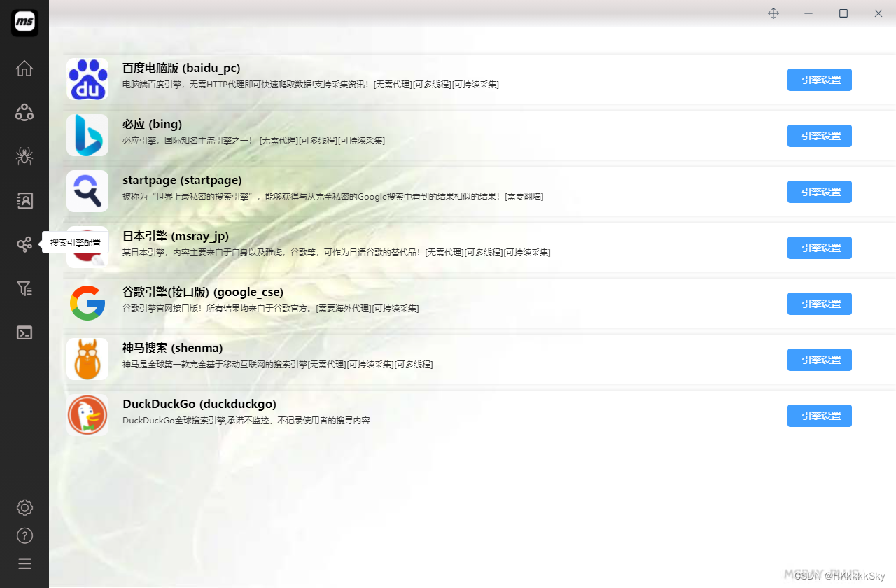Minimize the application window

(808, 13)
